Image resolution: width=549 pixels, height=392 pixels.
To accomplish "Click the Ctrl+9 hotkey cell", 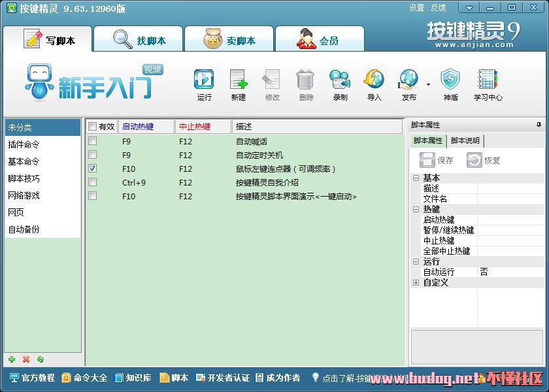I will (134, 182).
